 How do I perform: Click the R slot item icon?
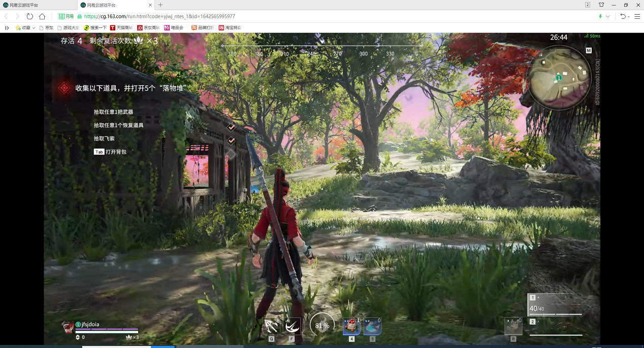pos(513,326)
